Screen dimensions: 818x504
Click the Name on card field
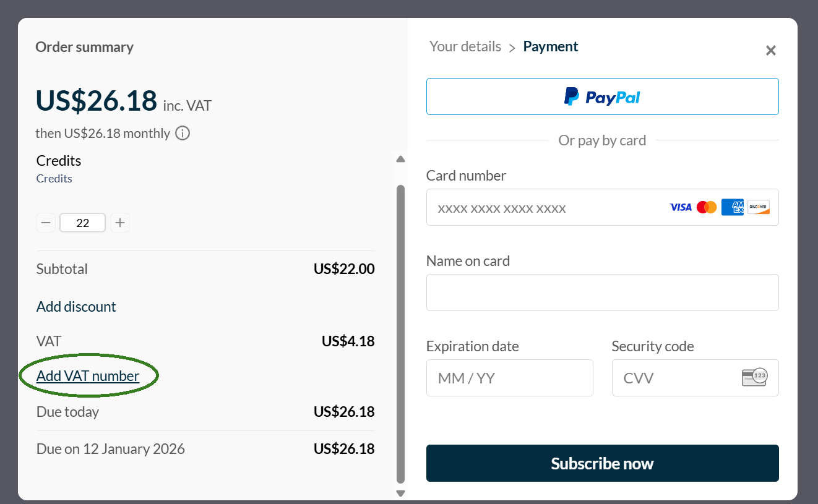602,292
